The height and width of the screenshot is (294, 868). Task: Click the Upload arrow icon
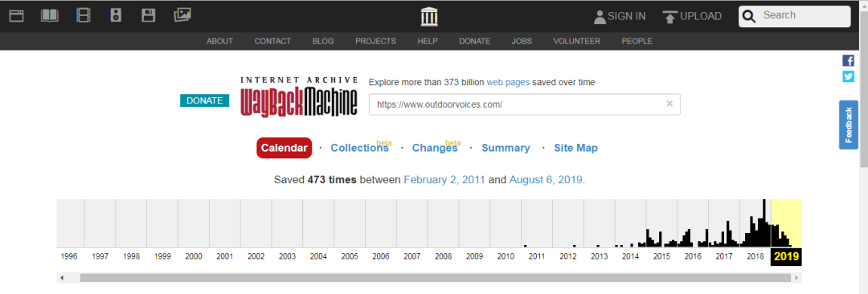coord(669,17)
